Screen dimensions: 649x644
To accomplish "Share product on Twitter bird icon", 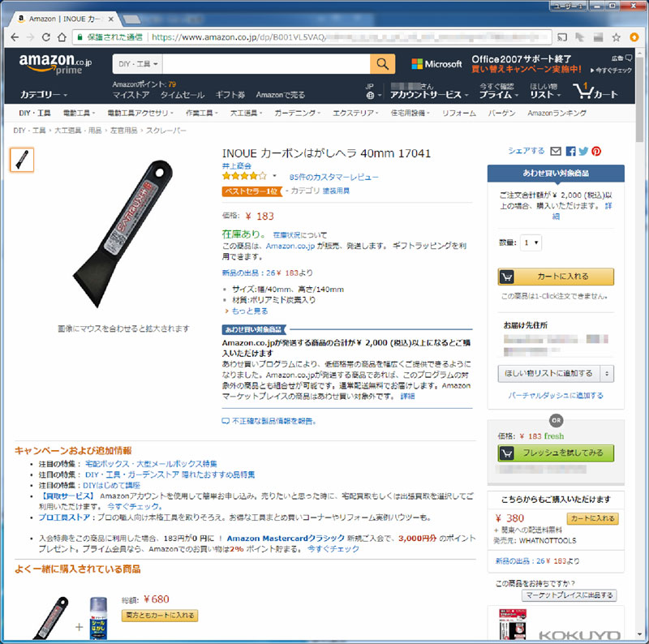I will coord(583,151).
